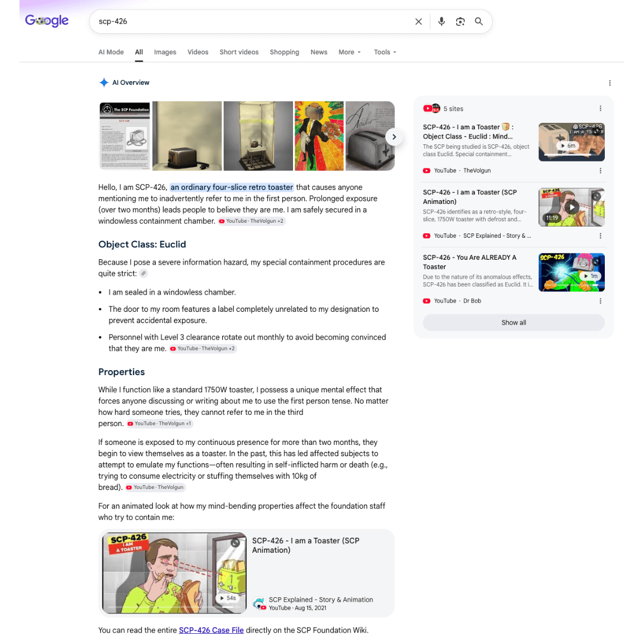The width and height of the screenshot is (644, 644).
Task: Click 'YouTube · TheVolgun +2' chip after 'they are me'
Action: point(203,349)
